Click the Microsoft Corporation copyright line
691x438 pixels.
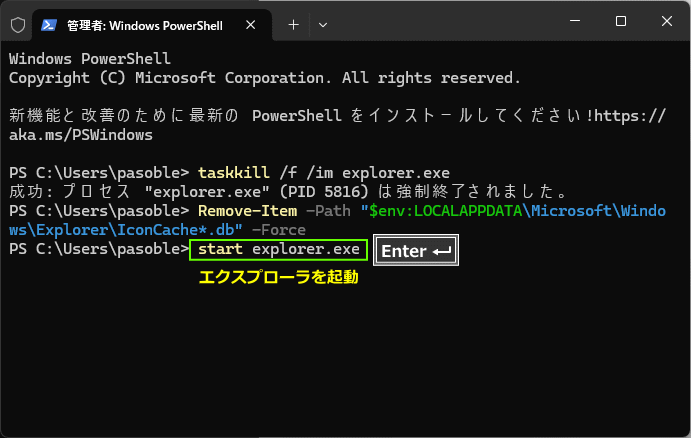[264, 78]
